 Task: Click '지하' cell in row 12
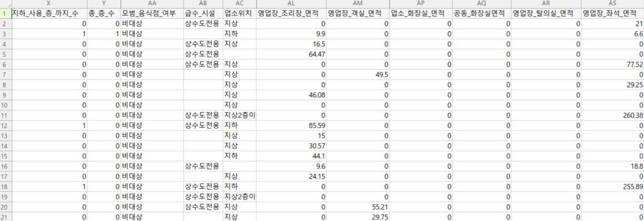[240, 125]
